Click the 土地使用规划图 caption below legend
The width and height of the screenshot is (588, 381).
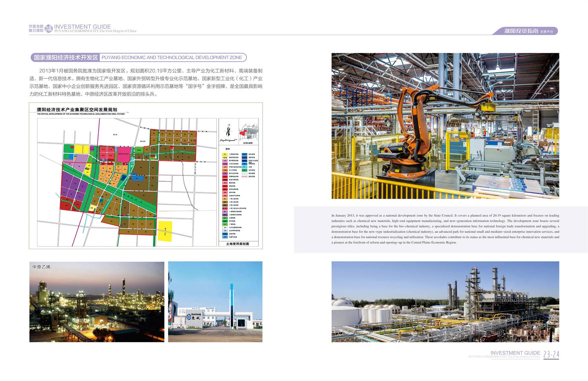(238, 244)
